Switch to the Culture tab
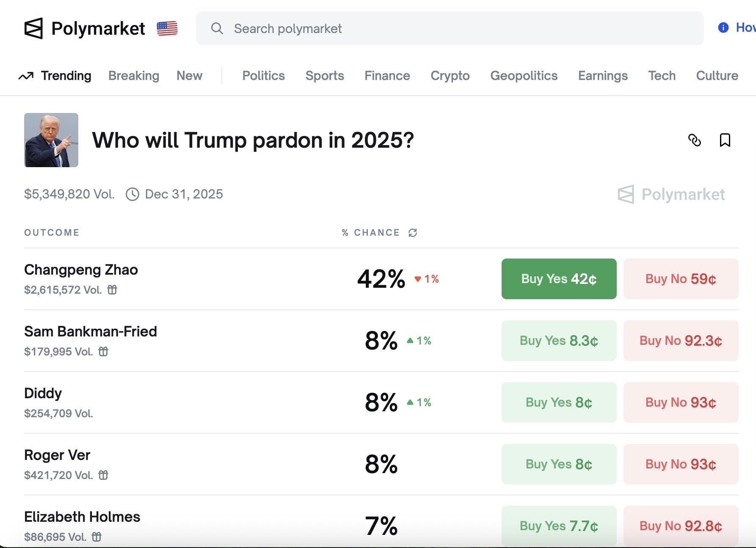 click(x=717, y=75)
